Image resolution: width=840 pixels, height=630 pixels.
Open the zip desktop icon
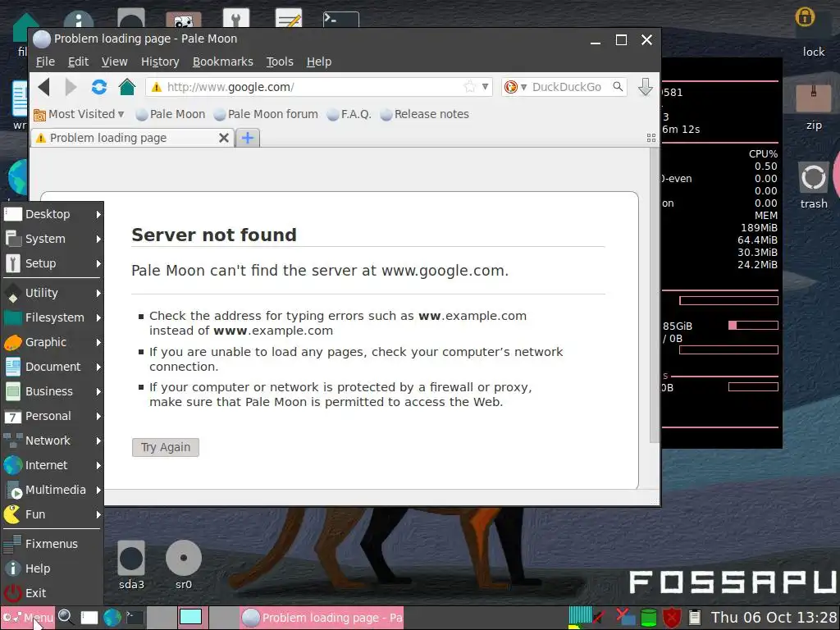point(813,107)
